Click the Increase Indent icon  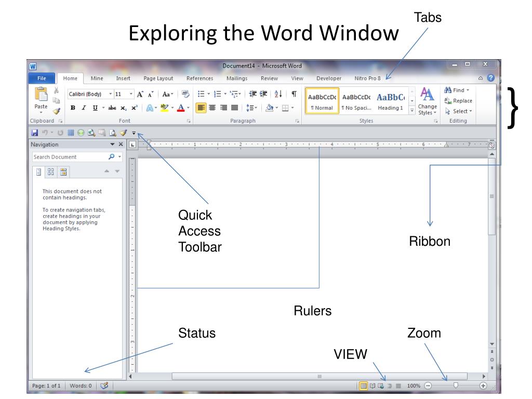[263, 94]
